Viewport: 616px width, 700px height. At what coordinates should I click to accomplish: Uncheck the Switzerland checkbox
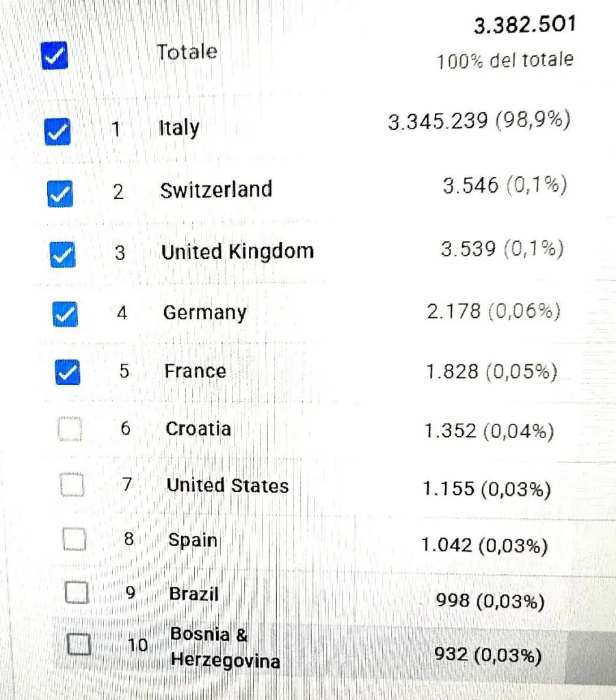60,193
